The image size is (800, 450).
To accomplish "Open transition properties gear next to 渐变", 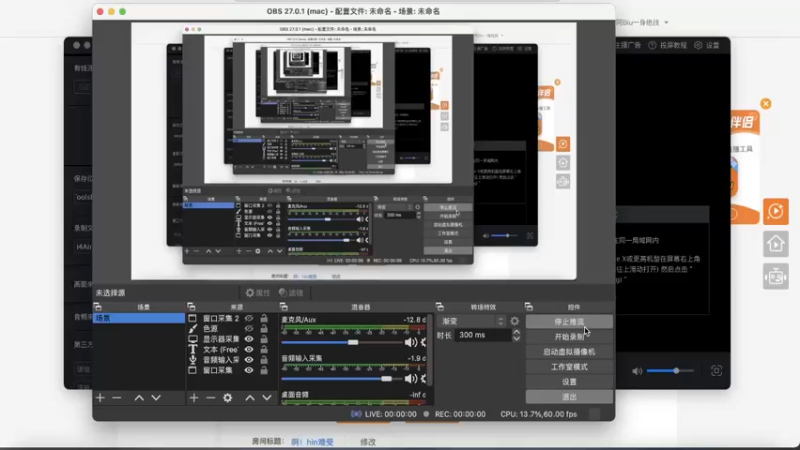I will 514,321.
